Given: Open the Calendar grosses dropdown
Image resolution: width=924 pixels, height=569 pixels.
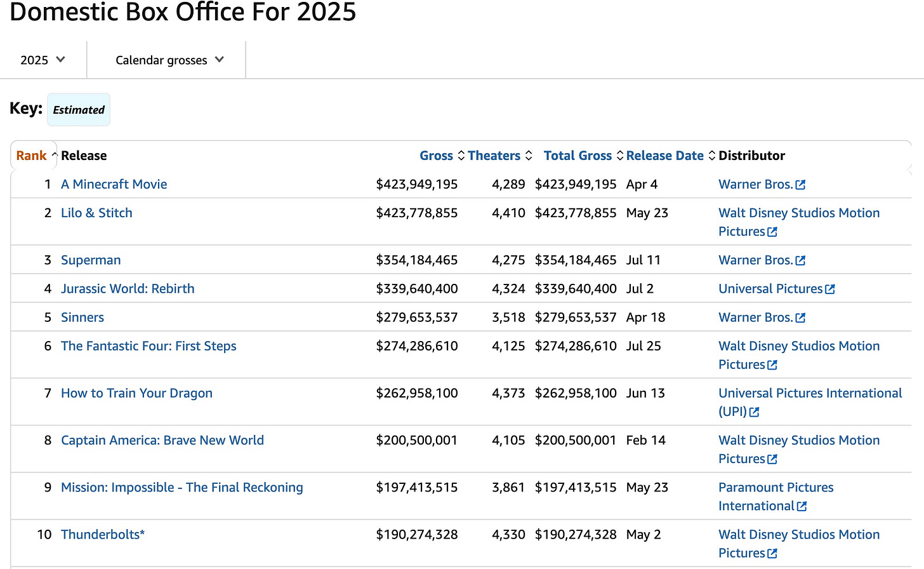Looking at the screenshot, I should click(x=169, y=60).
